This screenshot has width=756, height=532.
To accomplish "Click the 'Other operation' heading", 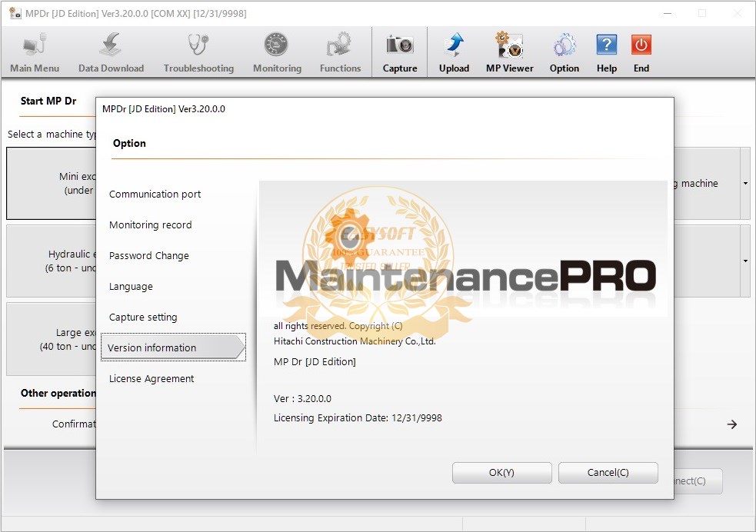I will point(58,393).
